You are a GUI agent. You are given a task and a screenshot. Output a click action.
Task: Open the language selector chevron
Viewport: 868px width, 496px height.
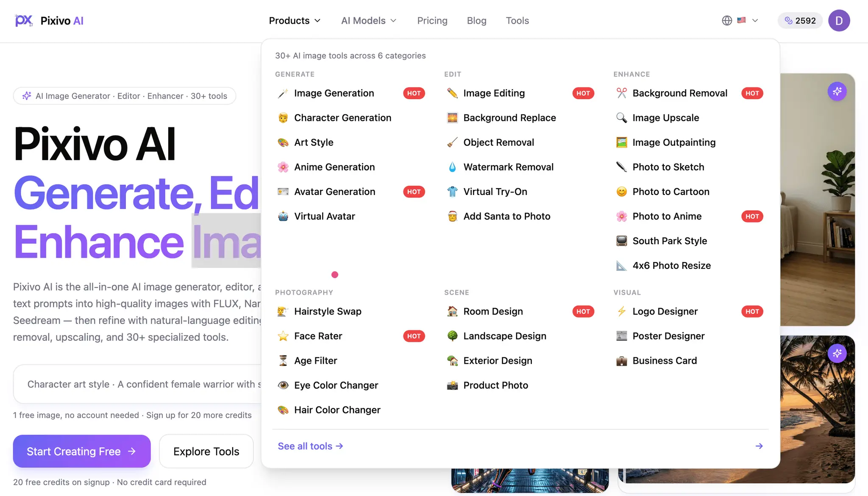click(755, 20)
